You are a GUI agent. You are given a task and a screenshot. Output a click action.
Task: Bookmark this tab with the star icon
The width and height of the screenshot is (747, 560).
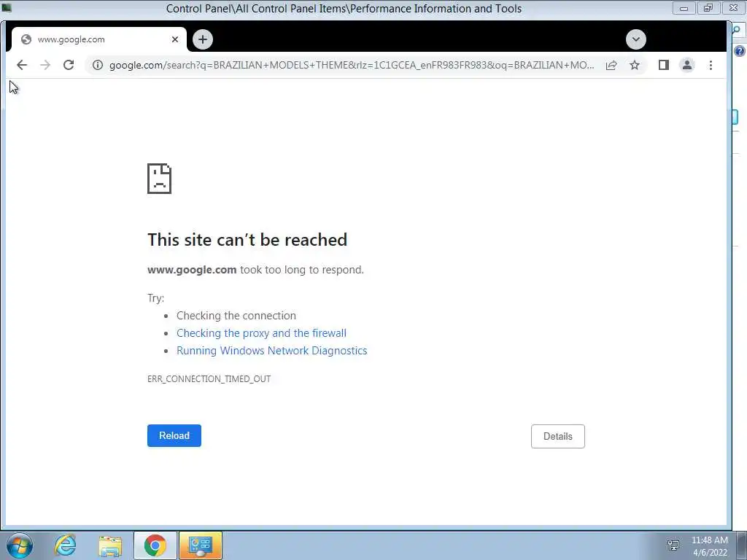coord(635,65)
